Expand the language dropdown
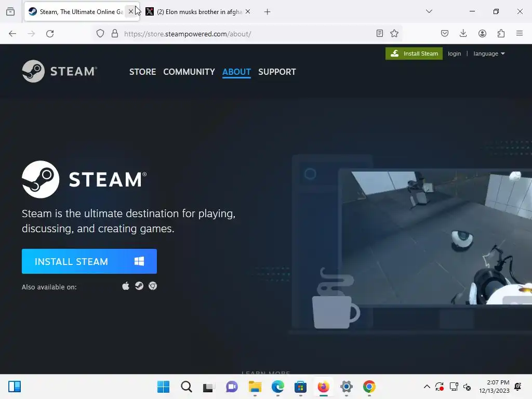 (x=489, y=54)
